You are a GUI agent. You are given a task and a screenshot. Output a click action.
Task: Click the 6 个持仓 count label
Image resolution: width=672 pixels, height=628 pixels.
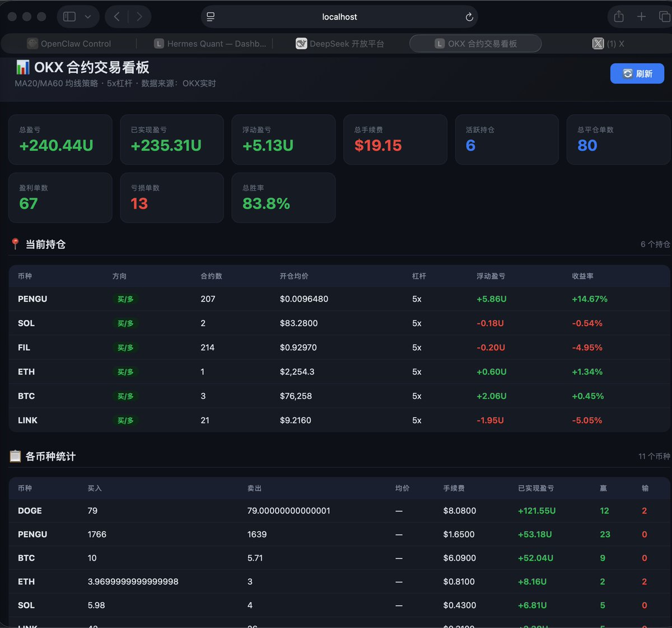[655, 244]
